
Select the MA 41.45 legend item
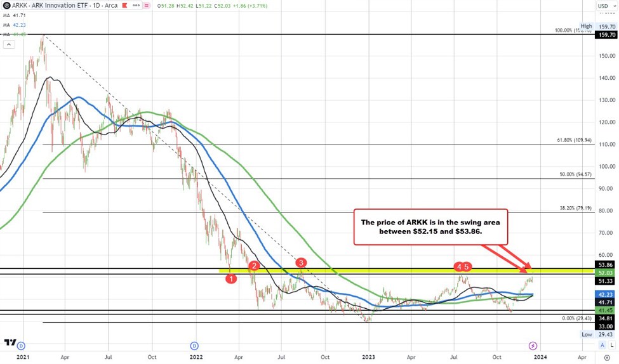[x=15, y=34]
